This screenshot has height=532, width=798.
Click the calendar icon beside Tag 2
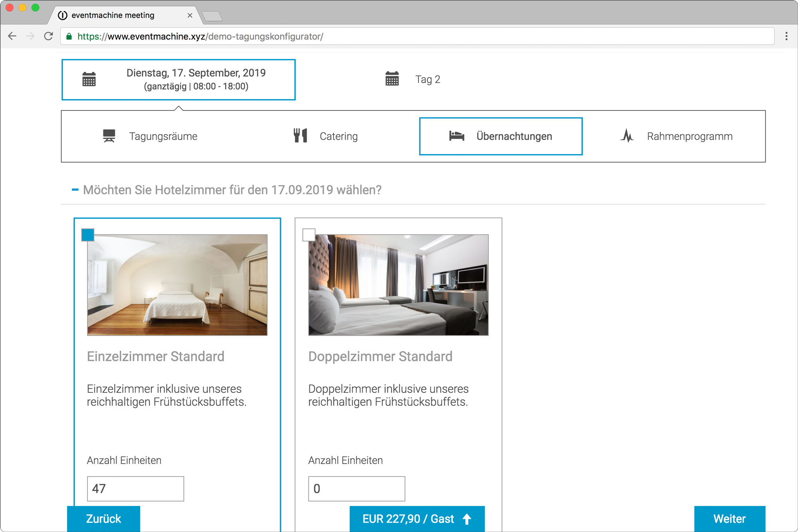[392, 79]
